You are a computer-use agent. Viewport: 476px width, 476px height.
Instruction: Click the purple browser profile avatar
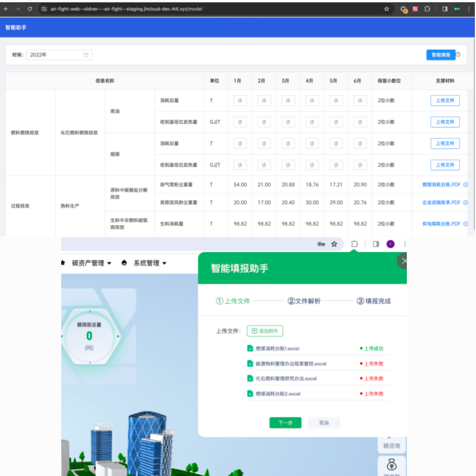pos(390,244)
